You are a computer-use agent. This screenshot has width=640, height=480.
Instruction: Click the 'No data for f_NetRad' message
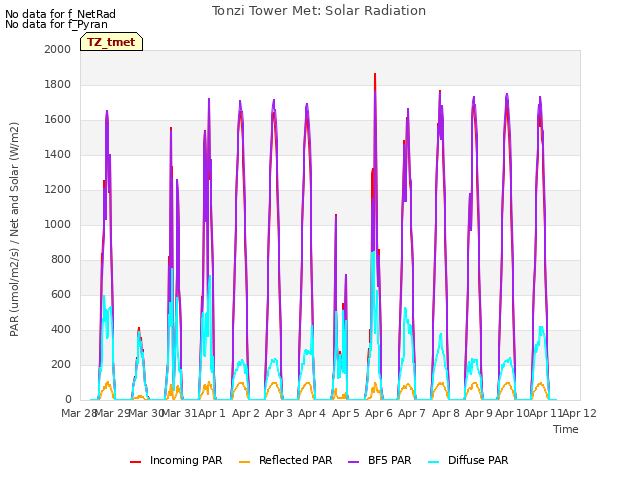point(60,14)
